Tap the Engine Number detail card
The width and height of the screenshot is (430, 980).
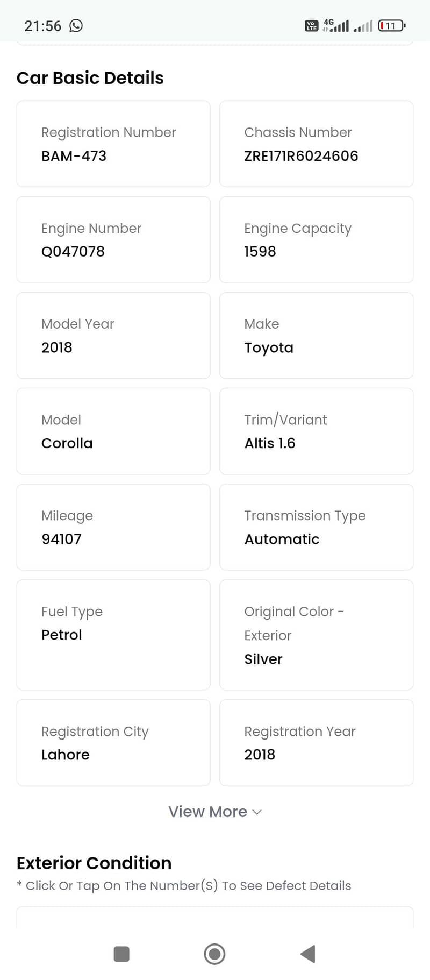(113, 240)
